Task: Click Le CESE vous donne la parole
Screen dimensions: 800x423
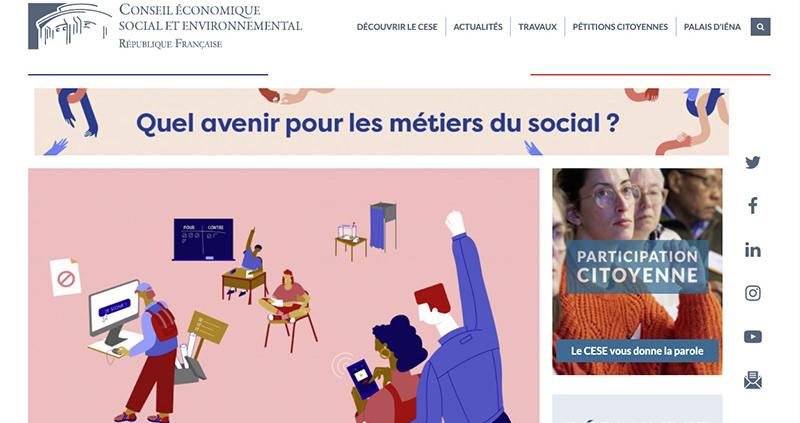Action: 637,351
